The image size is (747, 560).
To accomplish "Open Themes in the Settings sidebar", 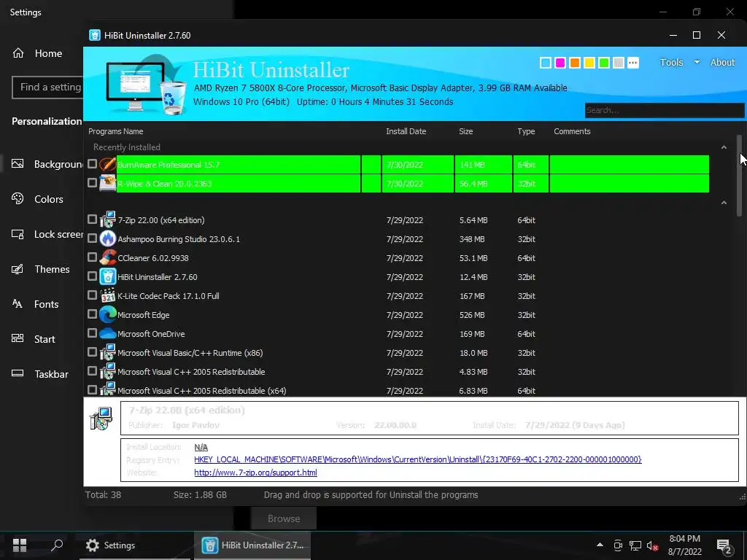I will pyautogui.click(x=41, y=269).
